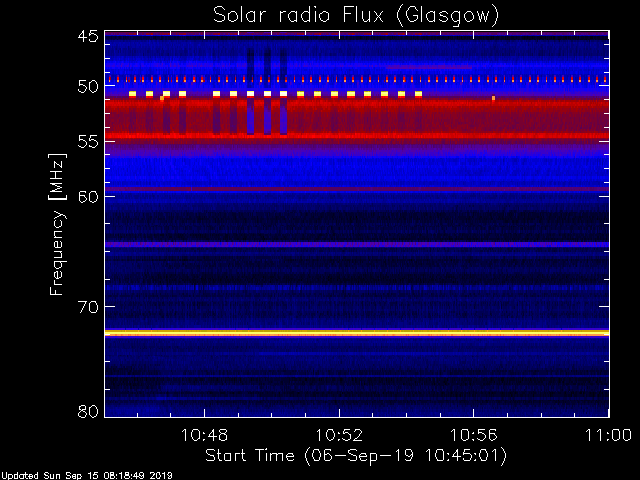640x480 pixels.
Task: Click the "Frequency [MHz]" axis label
Action: 57,224
